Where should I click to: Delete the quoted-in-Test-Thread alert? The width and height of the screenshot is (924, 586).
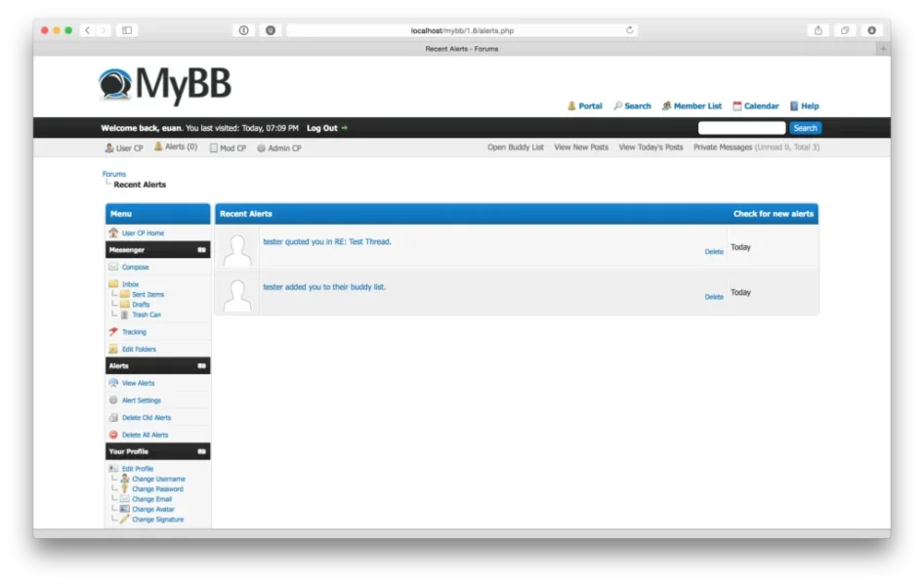coord(714,252)
